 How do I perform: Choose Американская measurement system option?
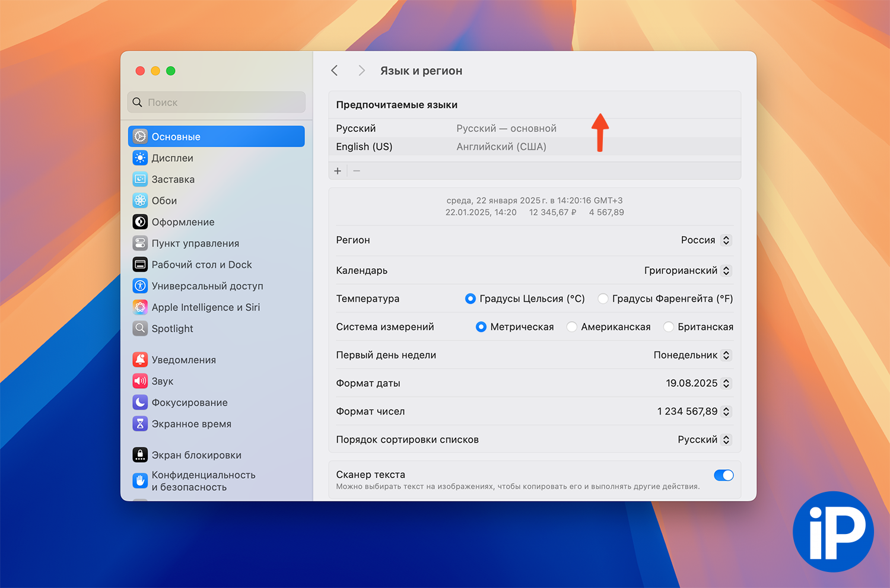pos(572,327)
